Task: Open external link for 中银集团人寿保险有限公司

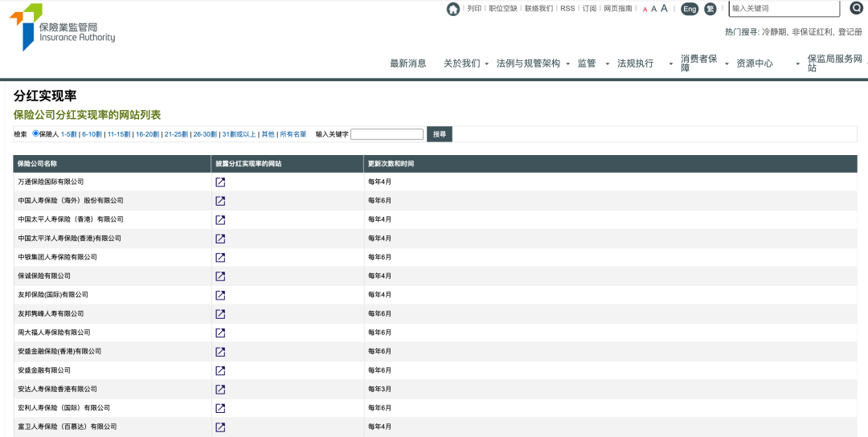Action: (x=220, y=258)
